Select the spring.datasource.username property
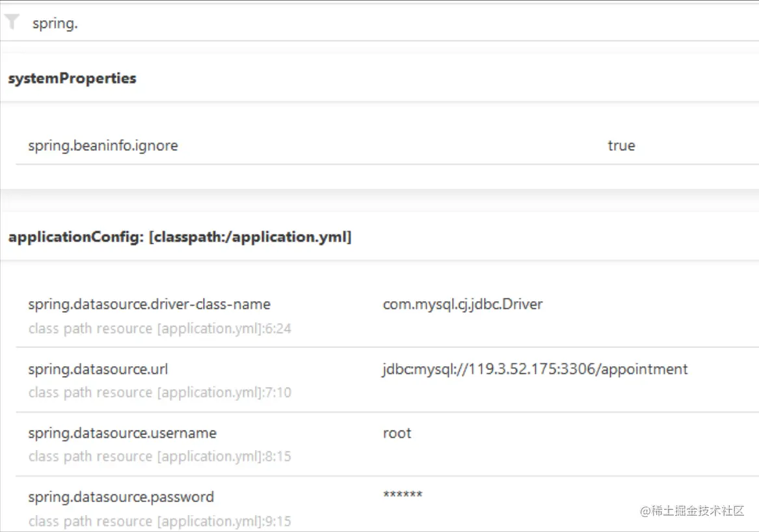 122,433
